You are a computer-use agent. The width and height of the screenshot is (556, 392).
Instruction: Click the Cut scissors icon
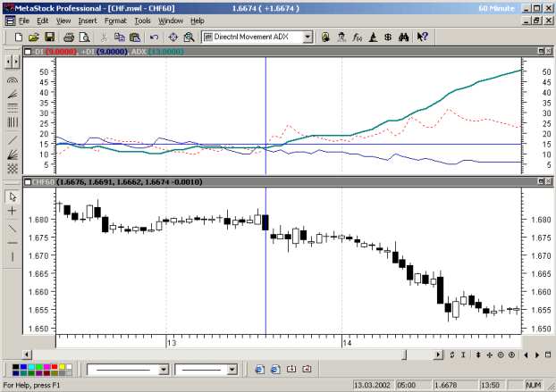coord(104,37)
